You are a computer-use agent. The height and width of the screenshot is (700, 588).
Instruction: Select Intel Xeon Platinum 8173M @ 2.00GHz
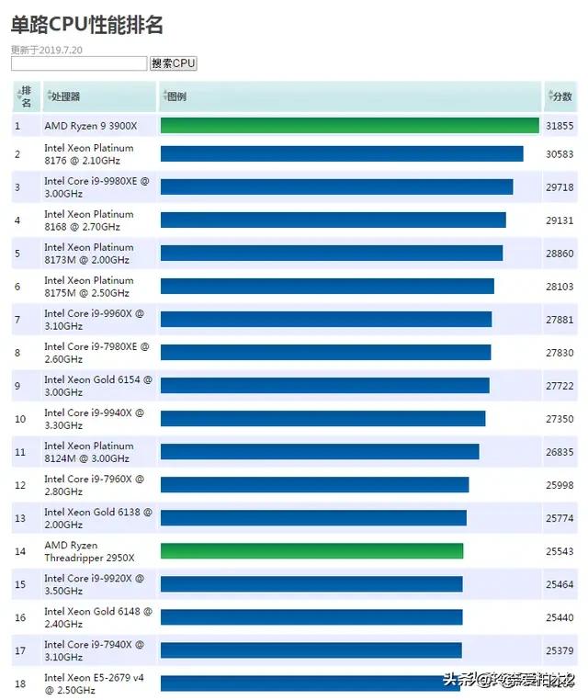tap(89, 254)
